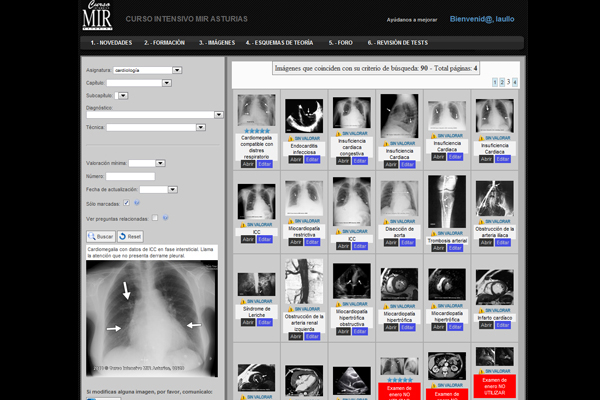The width and height of the screenshot is (600, 400).
Task: Open the 1.- Novedades menu
Action: (111, 43)
